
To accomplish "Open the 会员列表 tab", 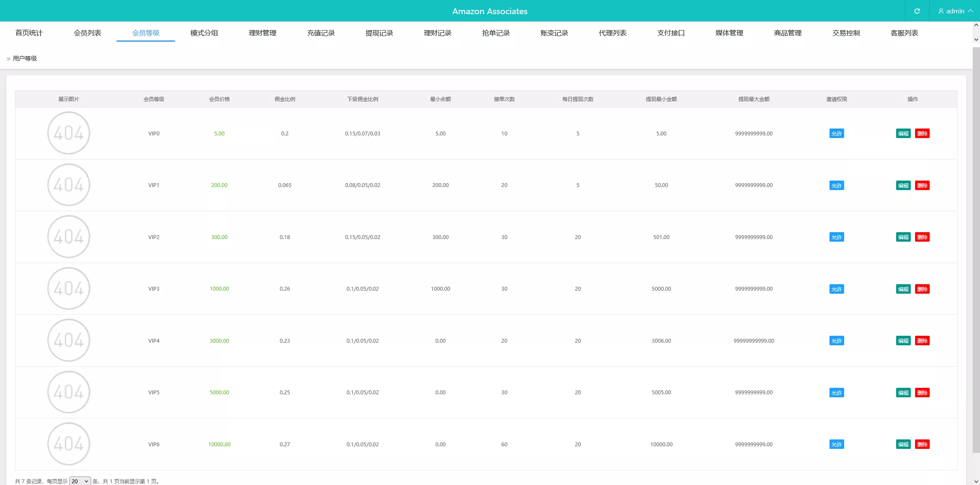I will click(87, 33).
